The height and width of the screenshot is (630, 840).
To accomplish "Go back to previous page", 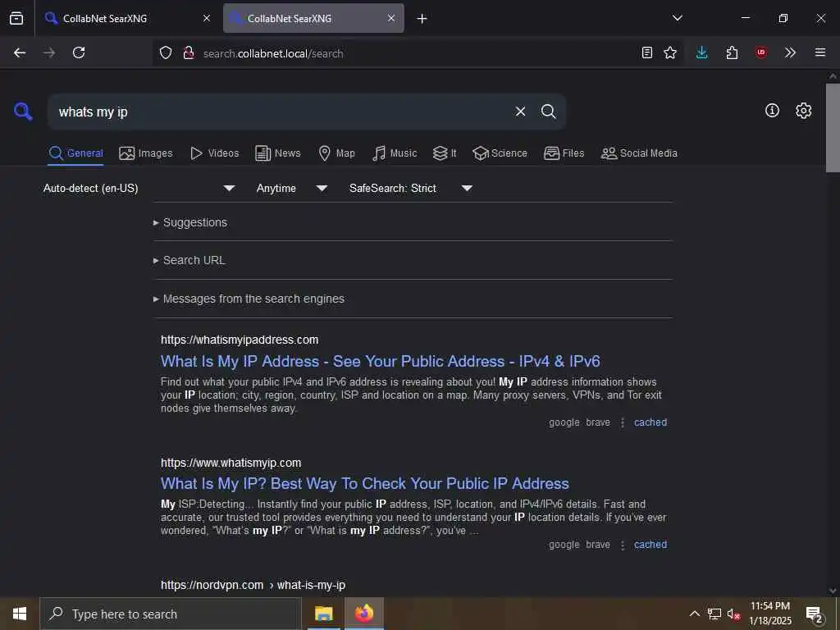I will (20, 52).
